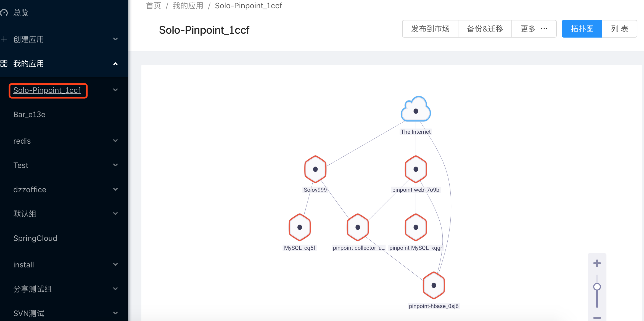644x321 pixels.
Task: Expand the install group chevron
Action: (115, 265)
